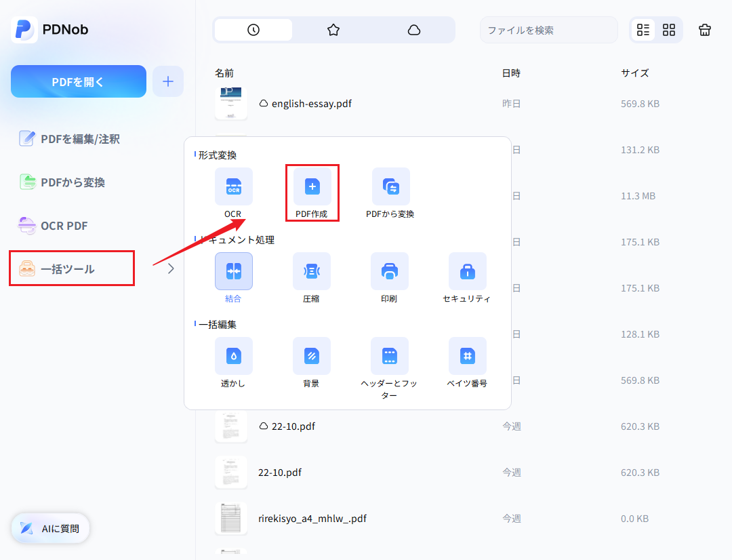
Task: Click the 日時 column header
Action: tap(511, 73)
